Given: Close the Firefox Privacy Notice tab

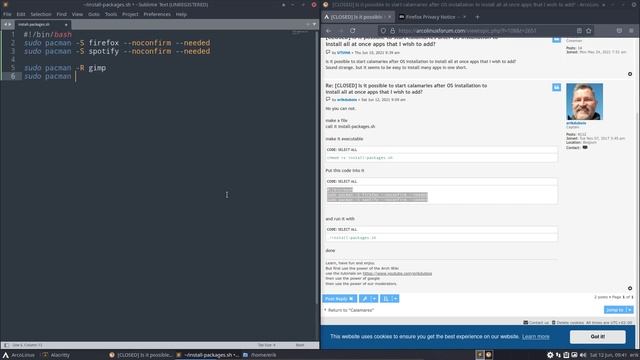Looking at the screenshot, I should coord(464,17).
